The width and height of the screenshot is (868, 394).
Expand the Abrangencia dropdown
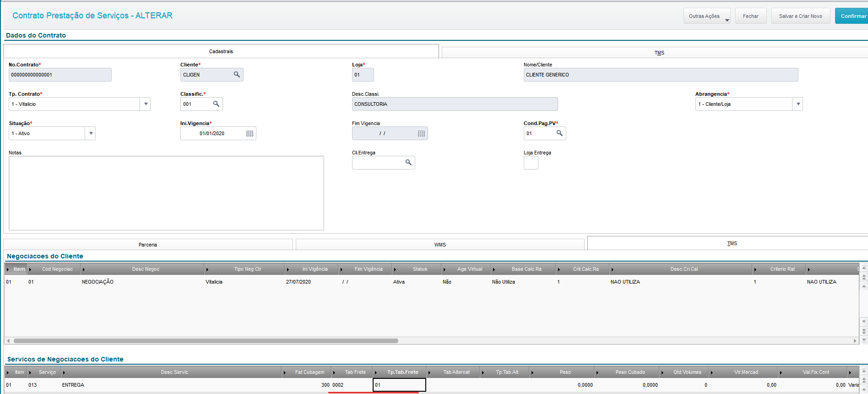[798, 104]
